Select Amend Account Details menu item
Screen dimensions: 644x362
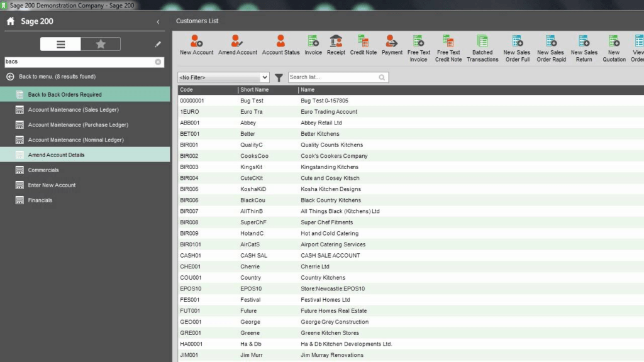85,155
